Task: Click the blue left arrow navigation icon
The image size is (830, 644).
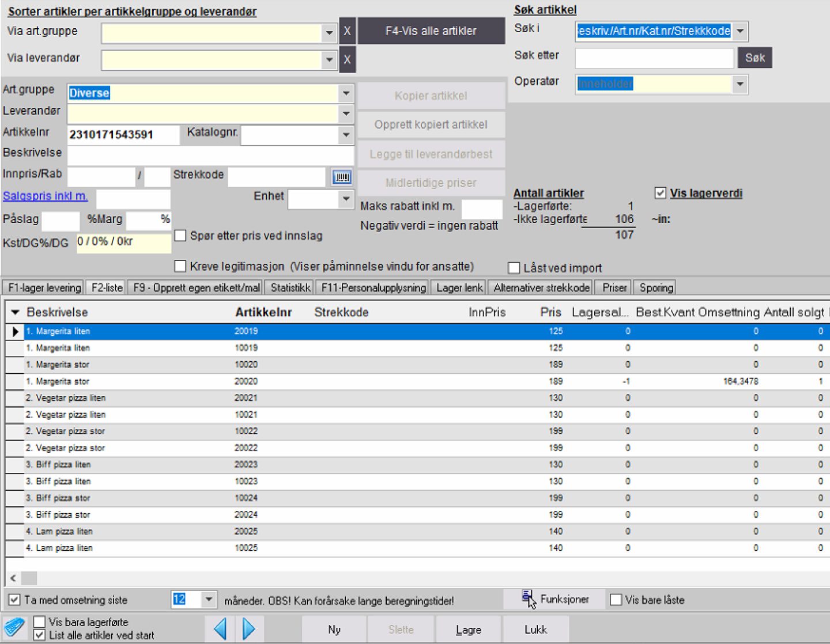Action: coord(220,628)
